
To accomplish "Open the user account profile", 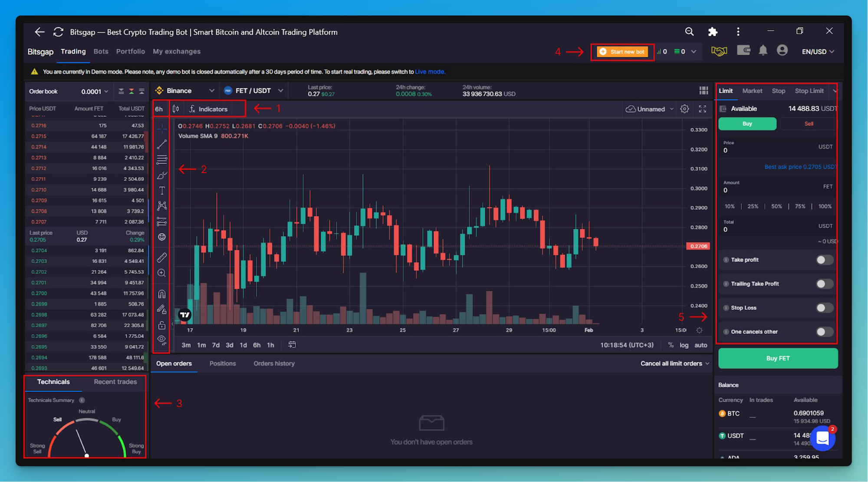I will pos(782,51).
